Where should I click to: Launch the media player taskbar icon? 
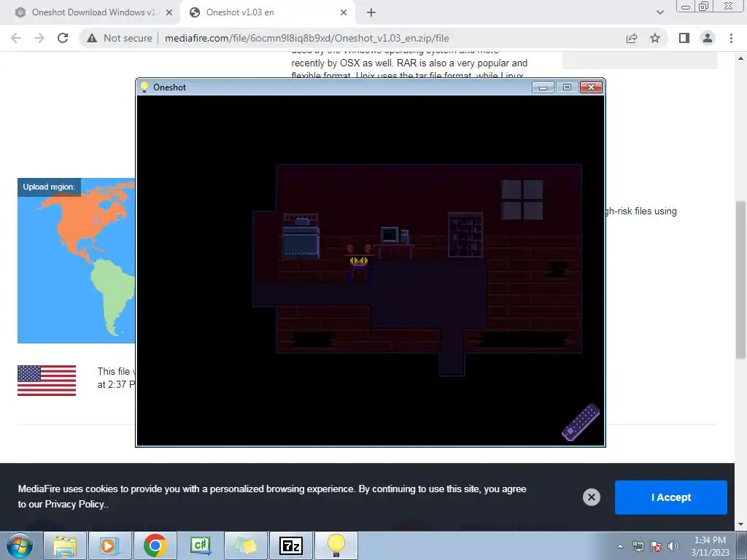coord(109,545)
